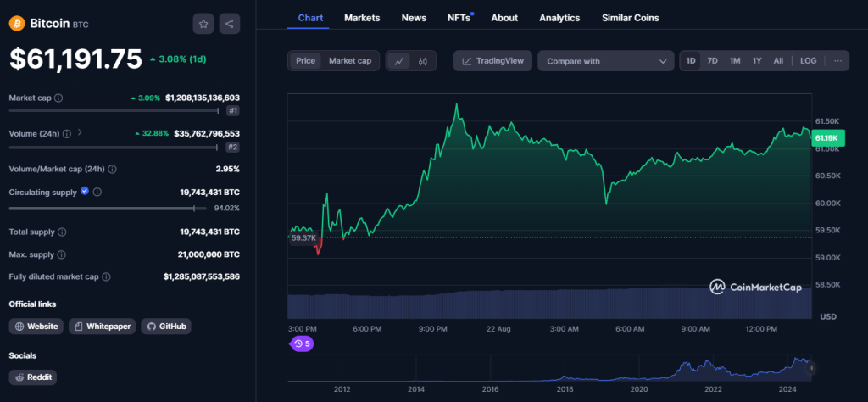This screenshot has width=868, height=402.
Task: Open the About tab
Action: (504, 18)
